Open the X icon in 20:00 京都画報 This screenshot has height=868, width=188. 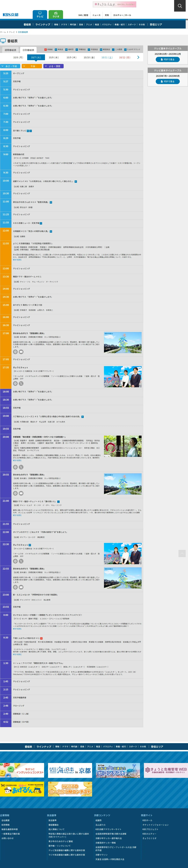click(21, 467)
